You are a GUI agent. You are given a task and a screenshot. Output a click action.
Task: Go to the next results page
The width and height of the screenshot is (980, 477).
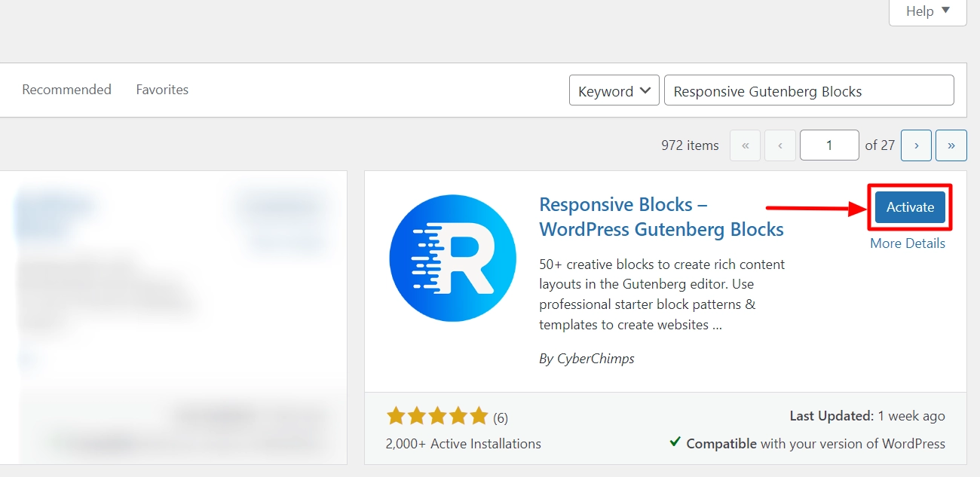(x=917, y=145)
